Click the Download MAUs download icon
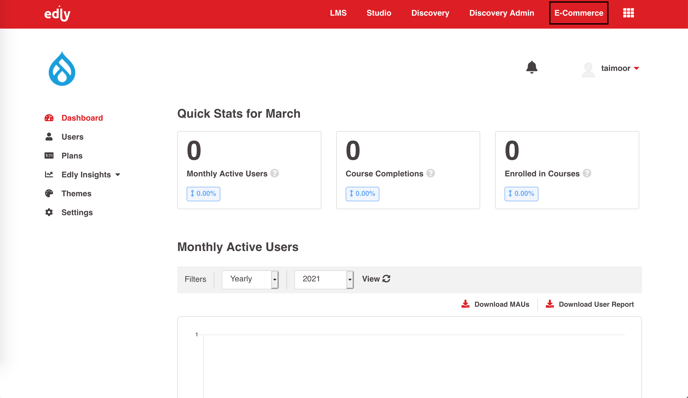 pos(466,304)
